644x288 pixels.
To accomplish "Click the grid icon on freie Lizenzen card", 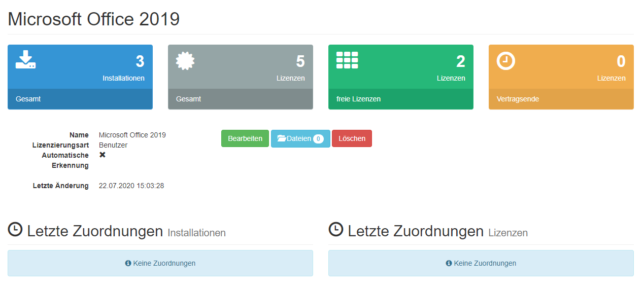I will click(x=347, y=60).
